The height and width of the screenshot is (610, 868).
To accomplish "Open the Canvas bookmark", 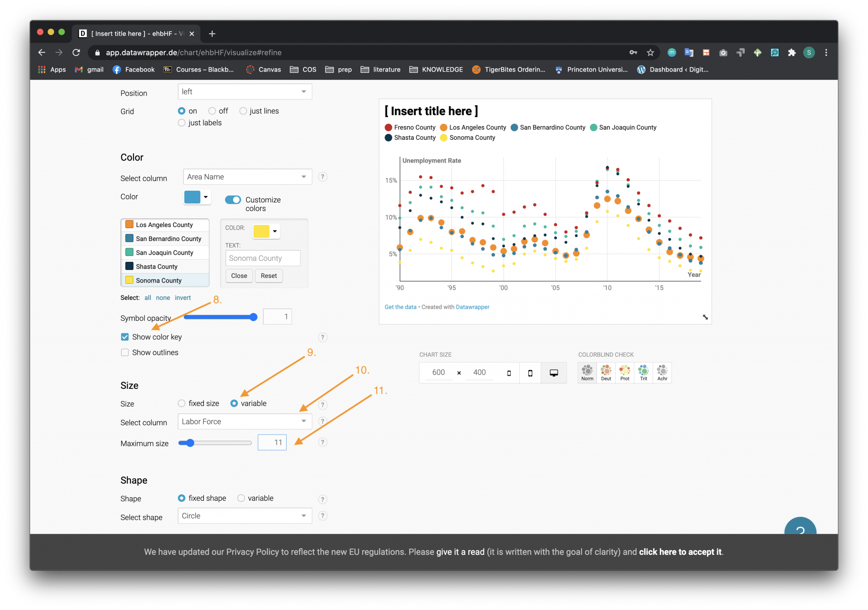I will click(x=264, y=69).
